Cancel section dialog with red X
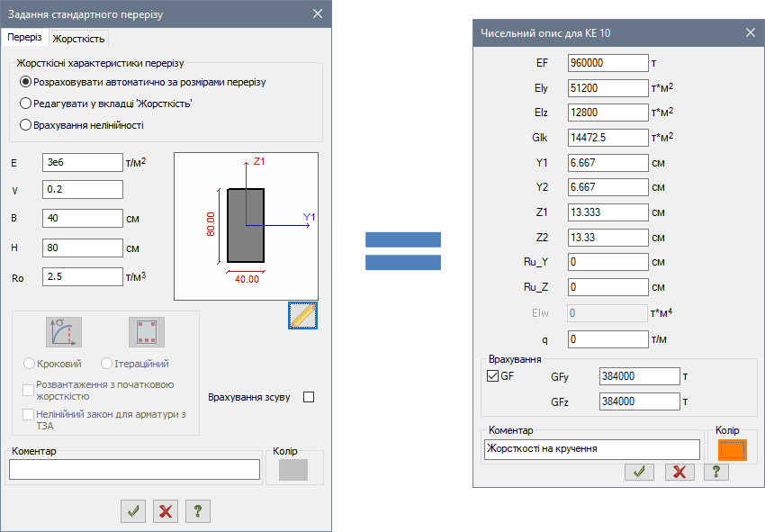Viewport: 765px width, 532px height. pos(166,511)
